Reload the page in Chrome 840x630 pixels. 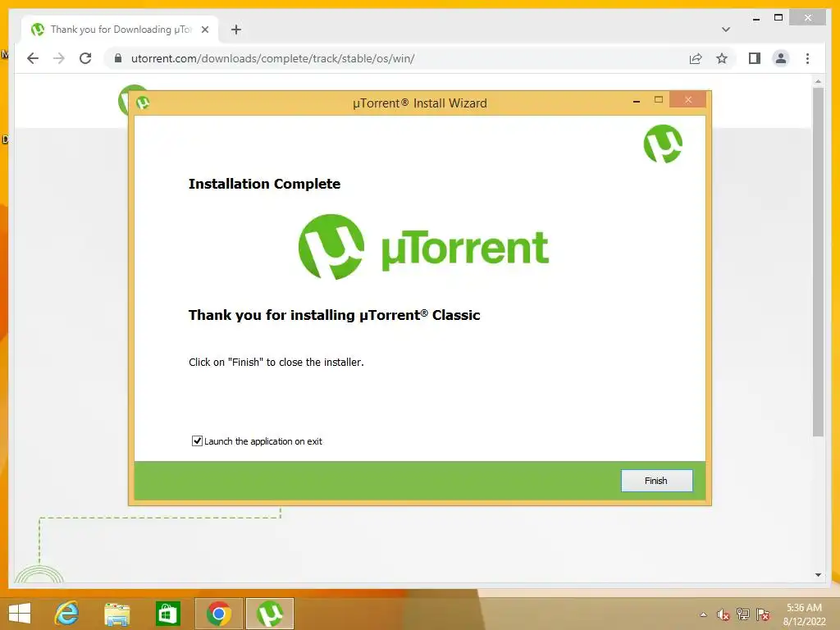click(x=85, y=58)
